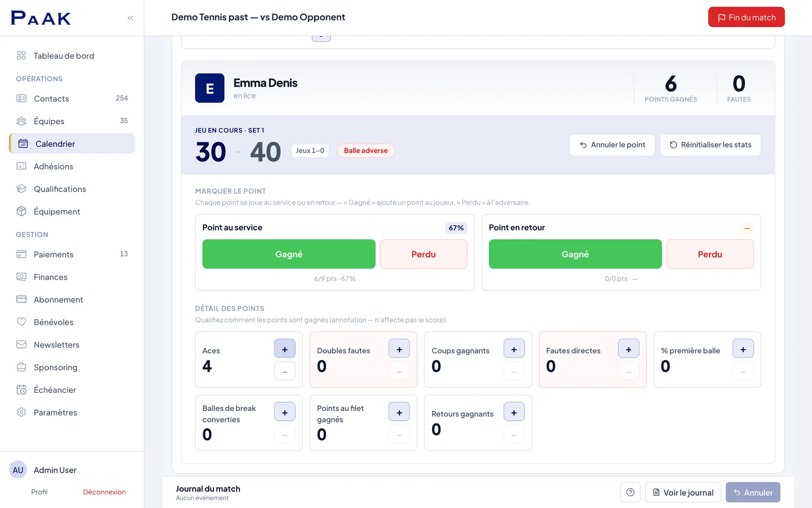Open Voir le journal
This screenshot has width=812, height=508.
[683, 492]
